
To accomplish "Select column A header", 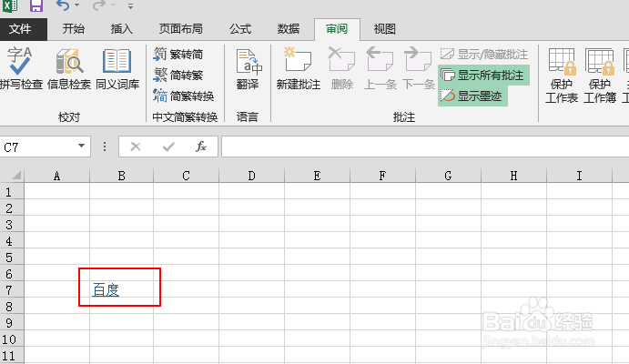I will pyautogui.click(x=57, y=176).
